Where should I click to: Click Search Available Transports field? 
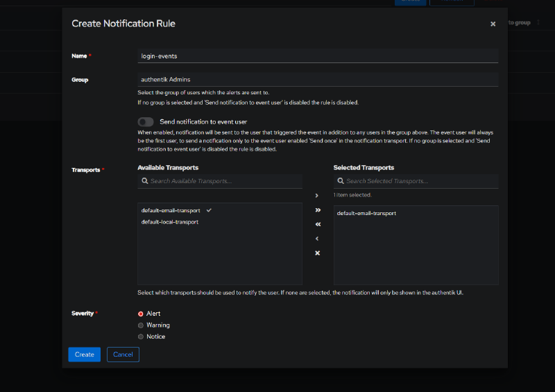pyautogui.click(x=220, y=181)
